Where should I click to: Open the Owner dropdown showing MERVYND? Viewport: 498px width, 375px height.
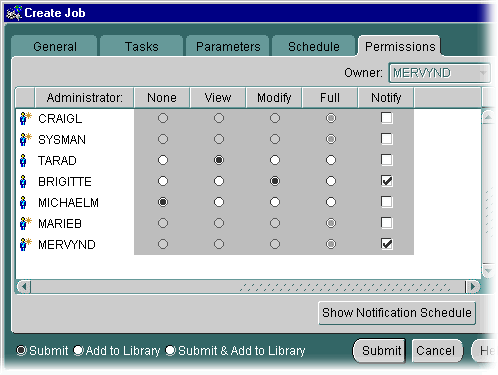coord(439,73)
